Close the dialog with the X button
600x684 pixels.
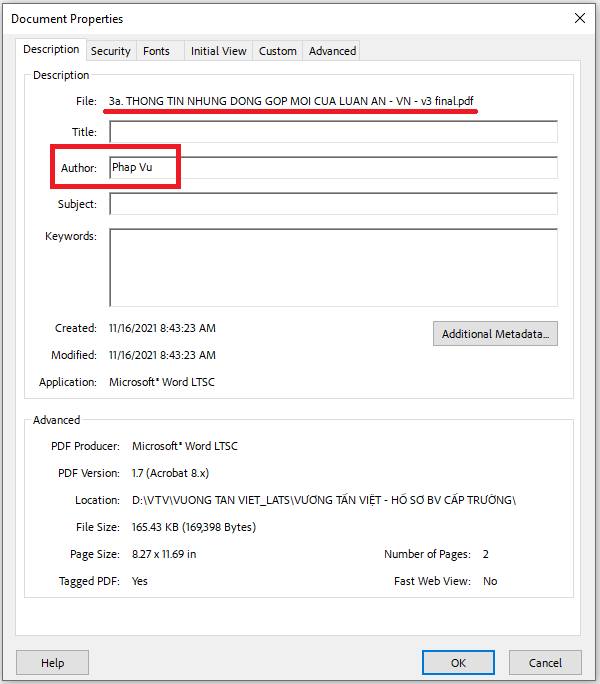(579, 18)
